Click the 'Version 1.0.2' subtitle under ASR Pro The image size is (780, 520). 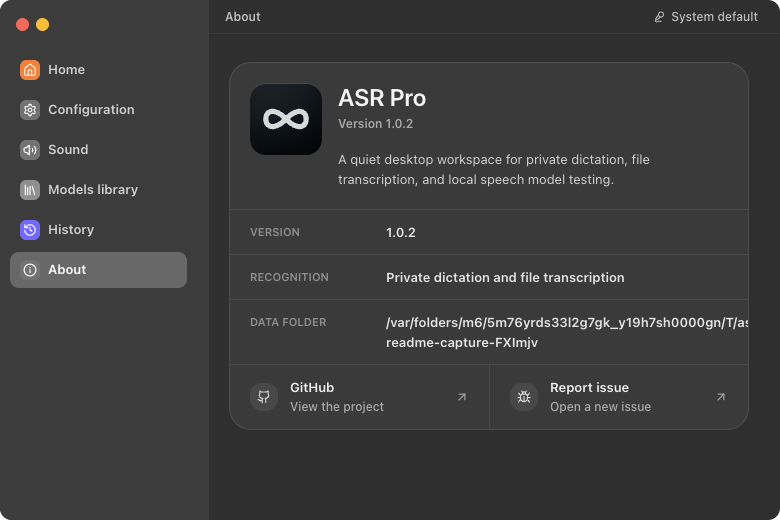(x=376, y=123)
